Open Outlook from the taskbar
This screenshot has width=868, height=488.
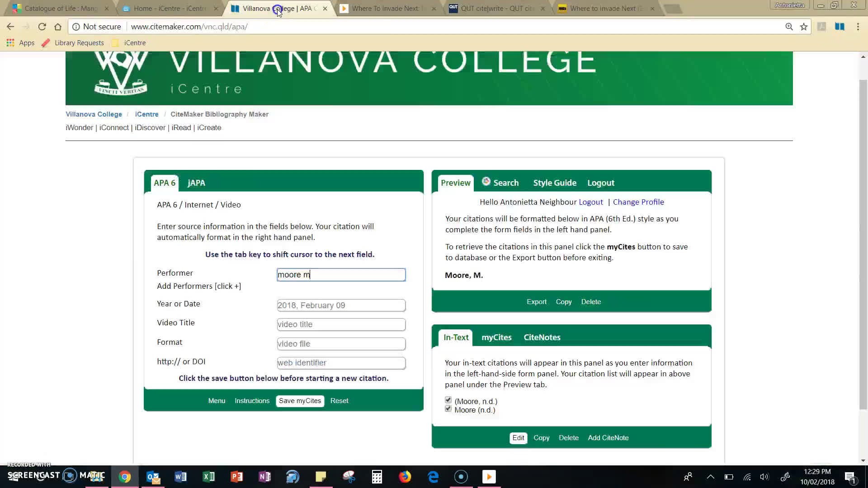[x=153, y=477]
